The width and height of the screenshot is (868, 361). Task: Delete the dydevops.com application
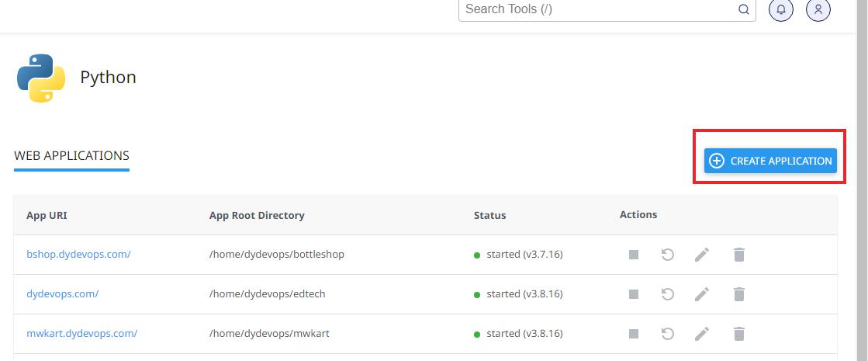pos(739,294)
